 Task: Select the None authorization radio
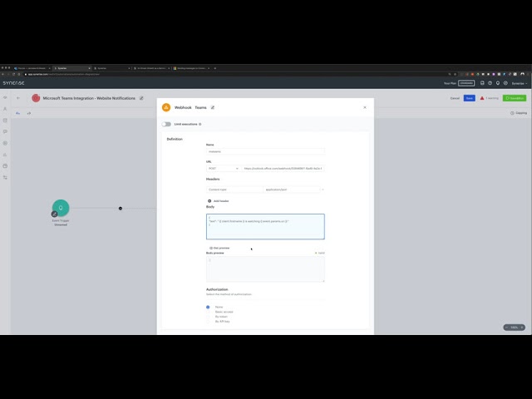click(208, 307)
